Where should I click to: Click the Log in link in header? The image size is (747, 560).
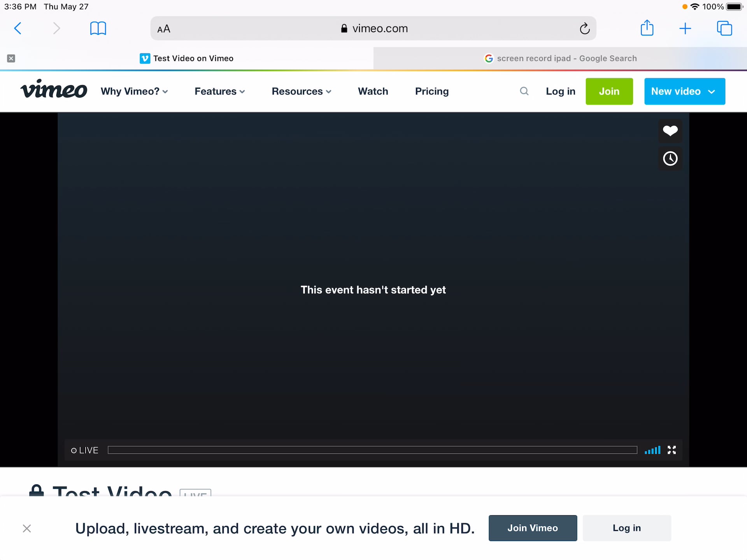coord(560,91)
